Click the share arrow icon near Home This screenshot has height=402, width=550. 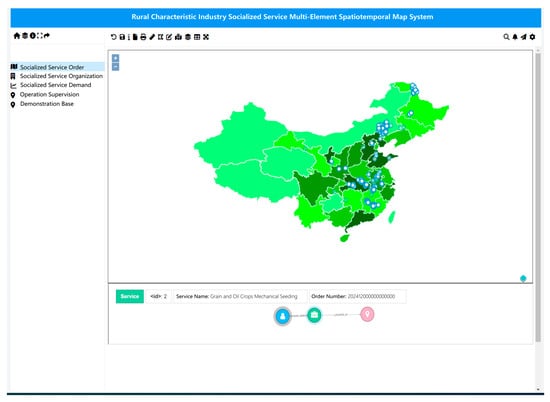pos(47,35)
